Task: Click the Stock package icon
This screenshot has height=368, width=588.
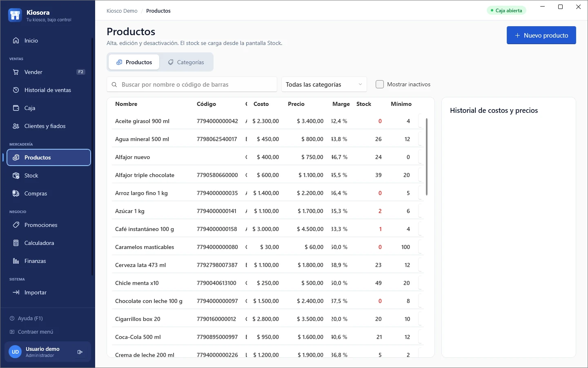Action: tap(16, 175)
